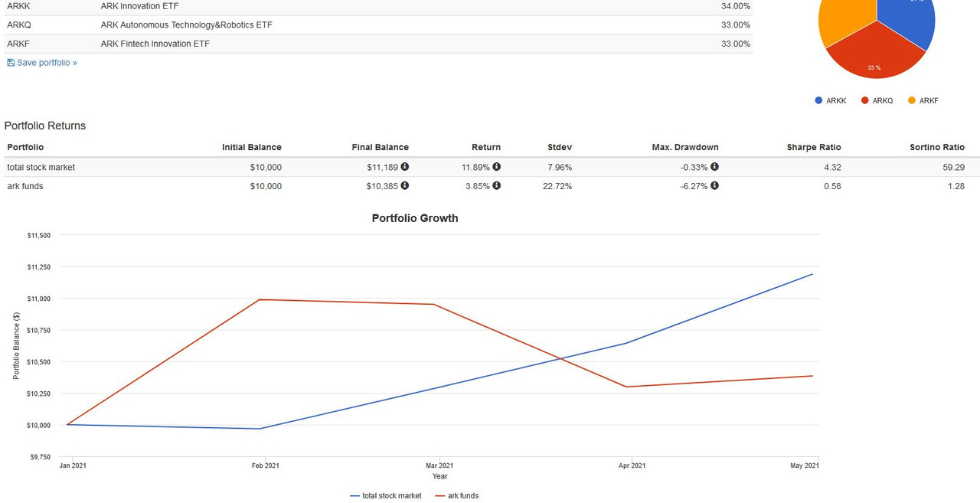The height and width of the screenshot is (503, 980).
Task: Click the $9,750 y-axis label
Action: click(x=41, y=457)
